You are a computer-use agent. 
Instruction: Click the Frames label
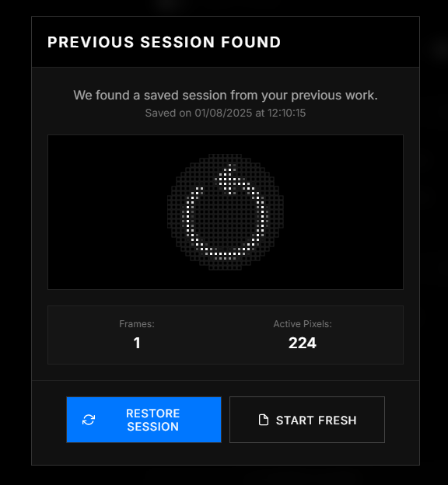[137, 324]
